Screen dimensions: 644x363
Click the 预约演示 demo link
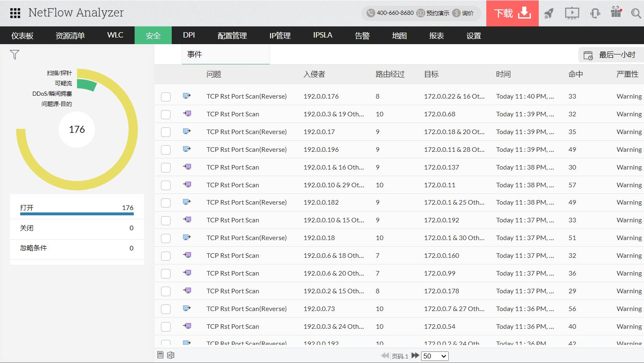click(433, 13)
